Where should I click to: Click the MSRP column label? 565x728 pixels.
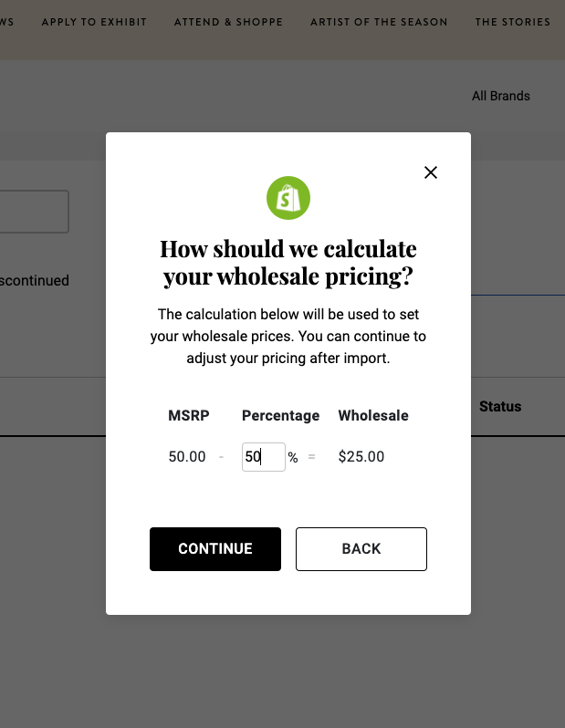click(189, 416)
